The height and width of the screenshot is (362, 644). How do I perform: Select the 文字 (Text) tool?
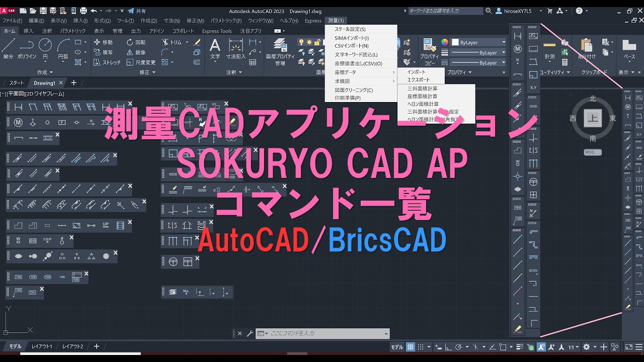(x=215, y=49)
